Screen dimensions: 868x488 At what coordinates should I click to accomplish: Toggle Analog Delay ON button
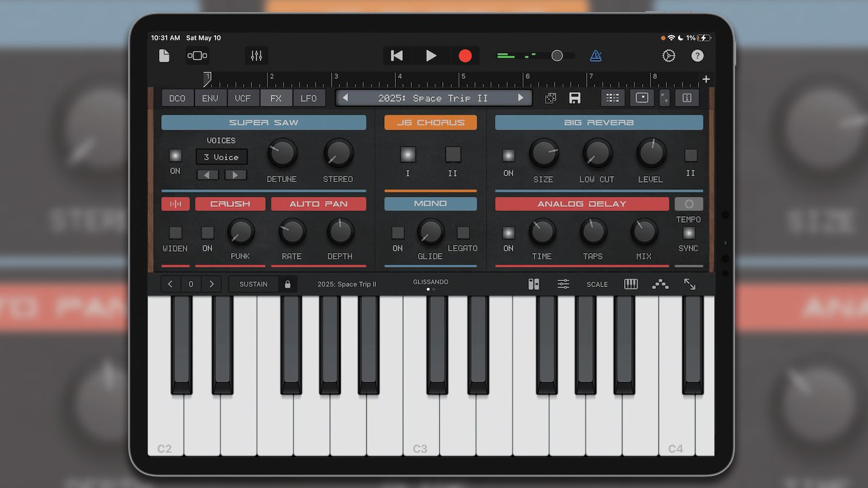pos(508,232)
